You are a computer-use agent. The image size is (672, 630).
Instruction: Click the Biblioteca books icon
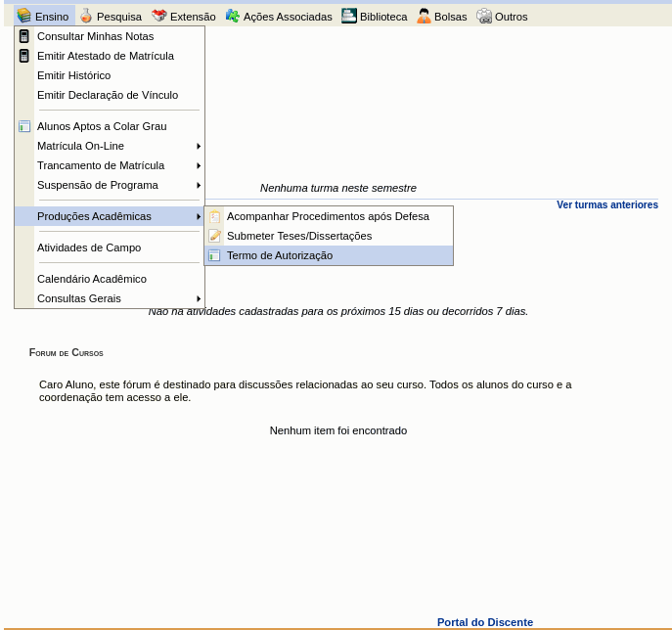[349, 16]
